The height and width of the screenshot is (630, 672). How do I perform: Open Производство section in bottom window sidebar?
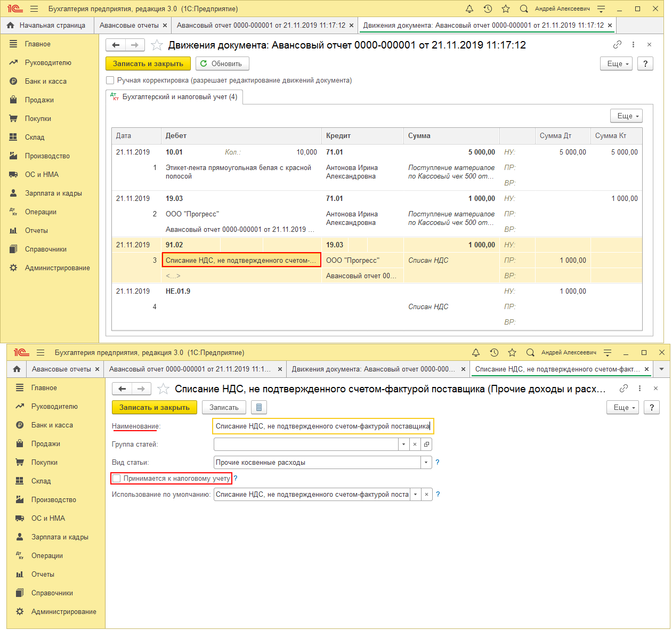tap(53, 499)
